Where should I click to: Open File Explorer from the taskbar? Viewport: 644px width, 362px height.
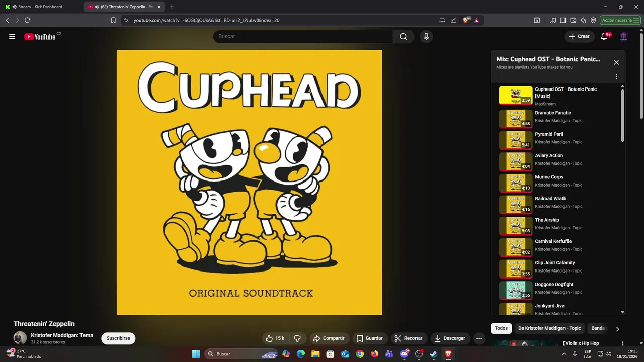point(315,354)
